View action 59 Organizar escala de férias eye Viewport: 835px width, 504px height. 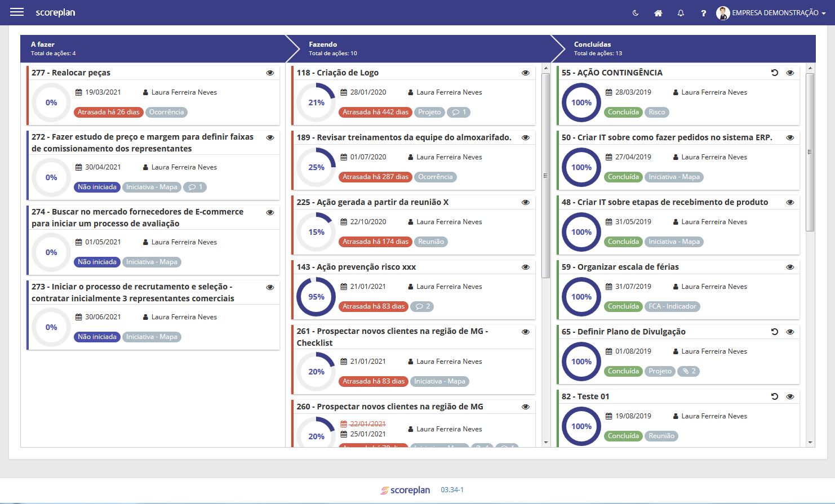pyautogui.click(x=790, y=267)
